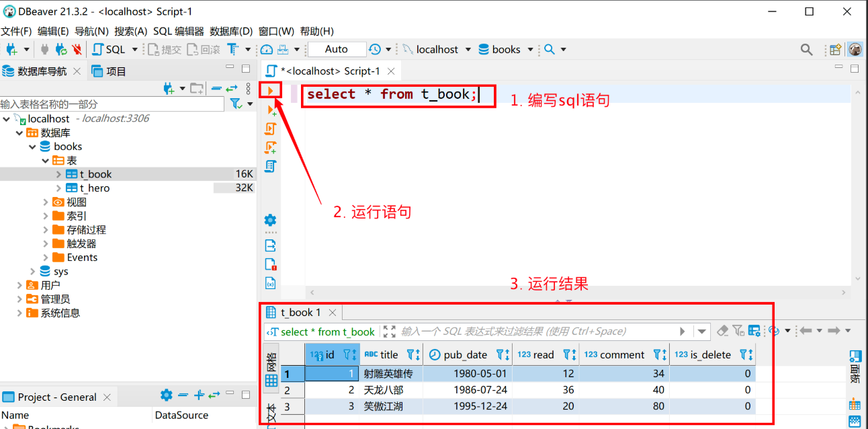Open the explain execution plan icon
The height and width of the screenshot is (429, 868).
[270, 165]
